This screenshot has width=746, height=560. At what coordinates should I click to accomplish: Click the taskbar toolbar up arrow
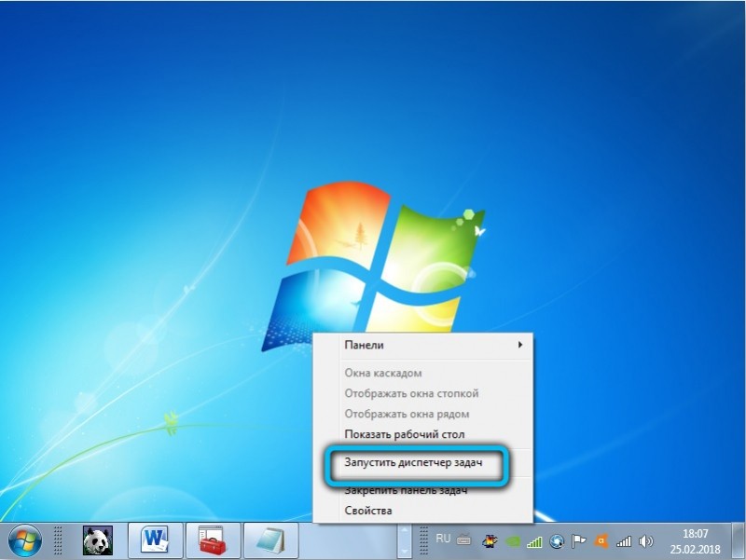tap(404, 529)
